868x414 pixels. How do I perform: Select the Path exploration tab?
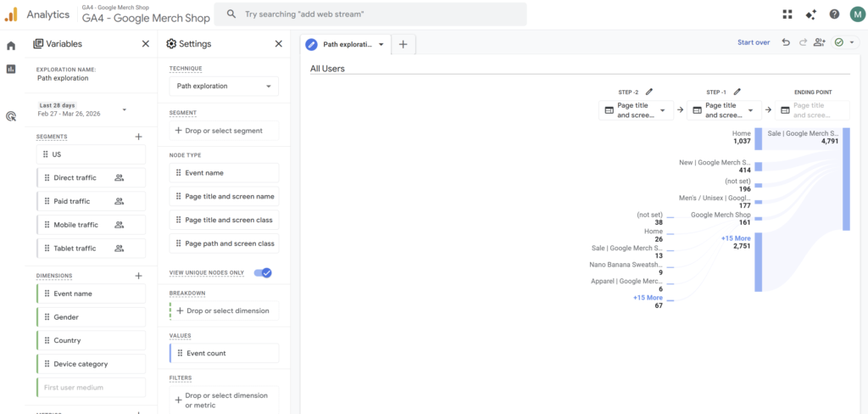(x=346, y=44)
